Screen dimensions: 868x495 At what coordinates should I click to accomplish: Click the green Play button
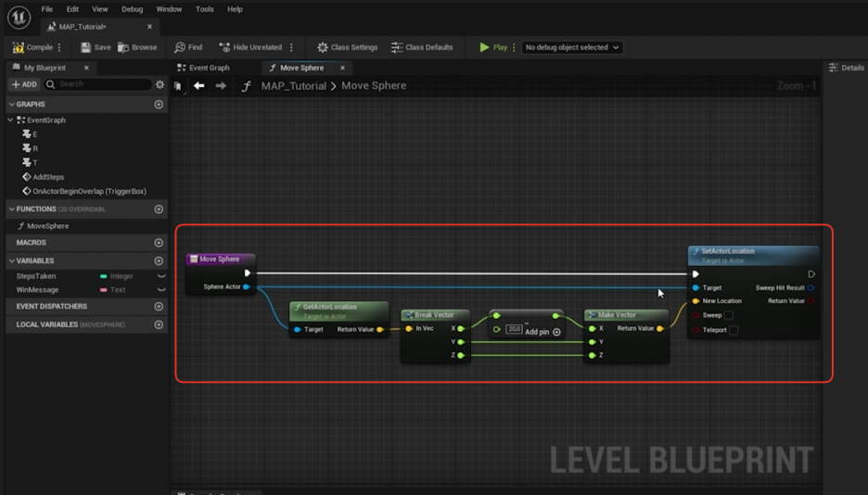point(493,47)
